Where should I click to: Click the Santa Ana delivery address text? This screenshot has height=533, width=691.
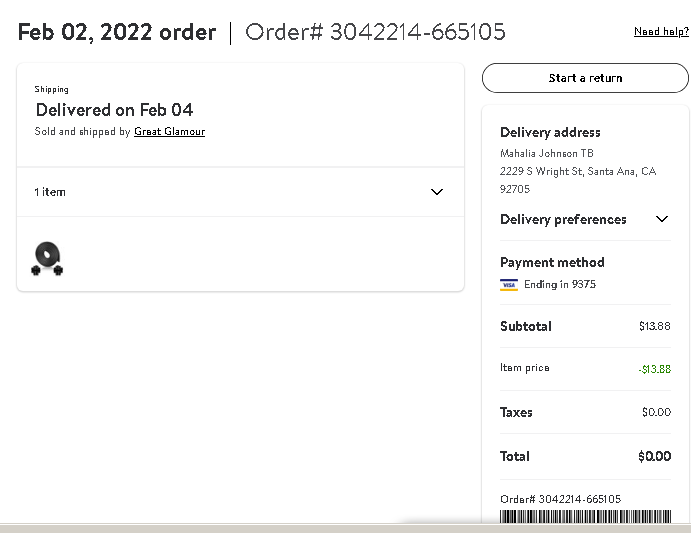pos(578,180)
